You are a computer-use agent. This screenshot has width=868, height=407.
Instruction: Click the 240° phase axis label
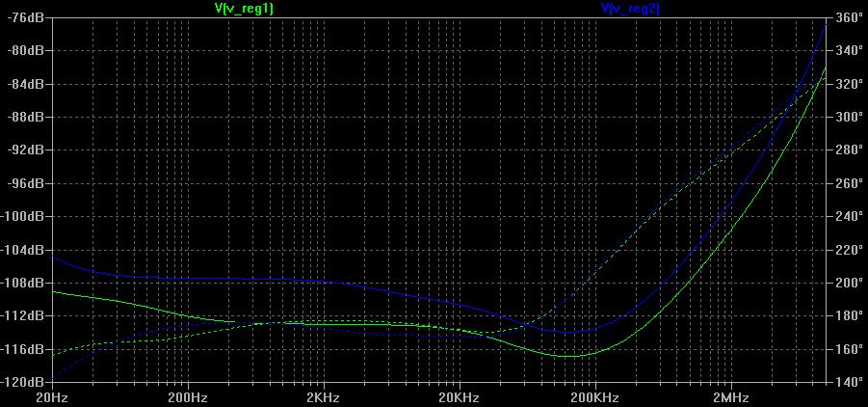(849, 216)
